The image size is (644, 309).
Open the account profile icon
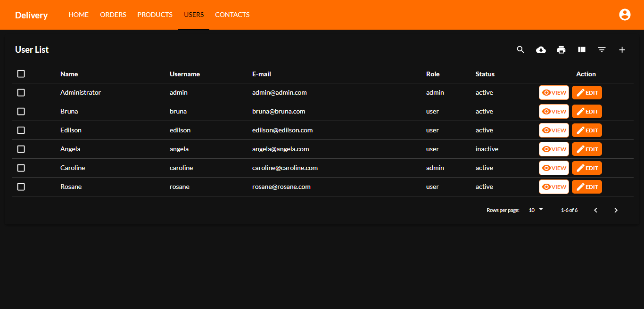coord(625,15)
